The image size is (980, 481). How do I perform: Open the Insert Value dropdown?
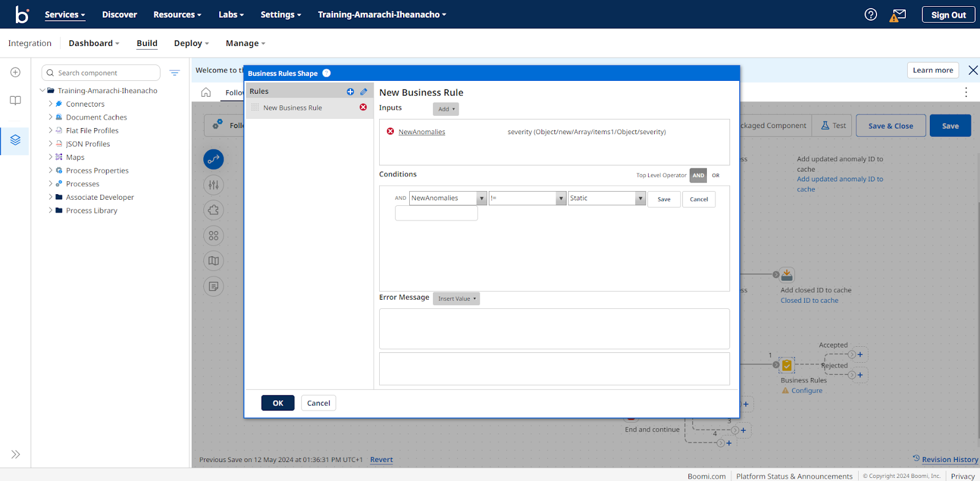click(456, 298)
